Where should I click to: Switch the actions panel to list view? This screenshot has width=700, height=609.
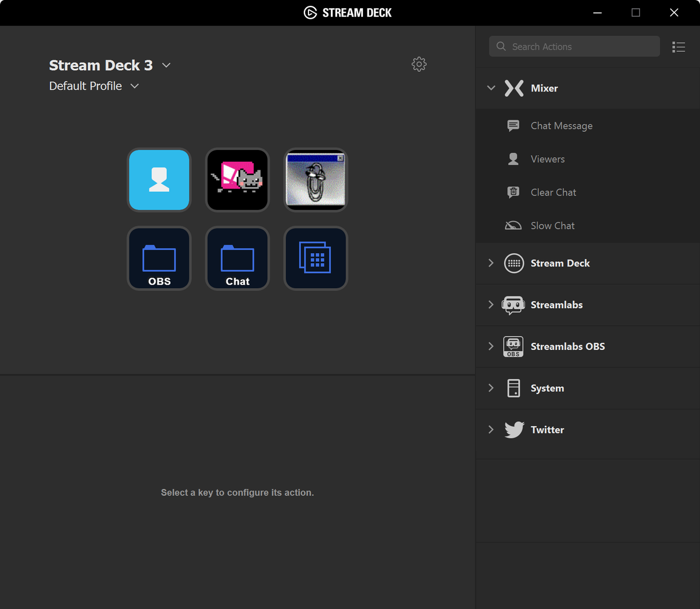pyautogui.click(x=678, y=47)
